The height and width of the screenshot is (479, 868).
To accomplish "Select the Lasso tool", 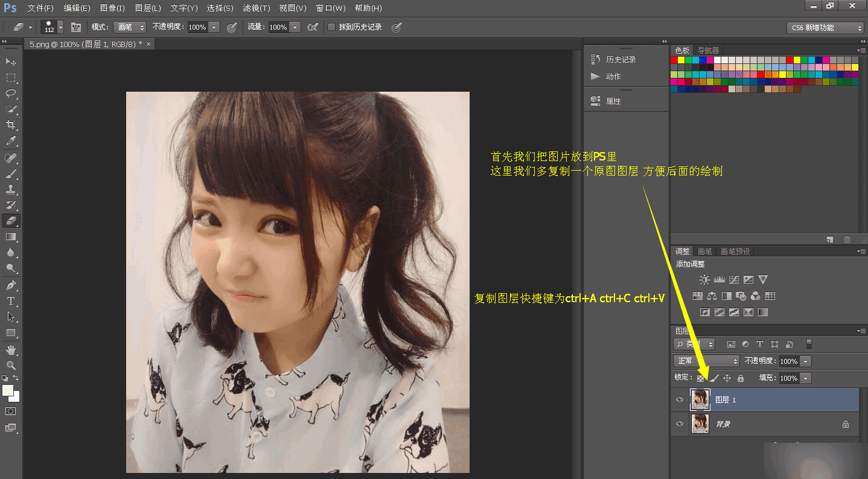I will click(x=11, y=94).
